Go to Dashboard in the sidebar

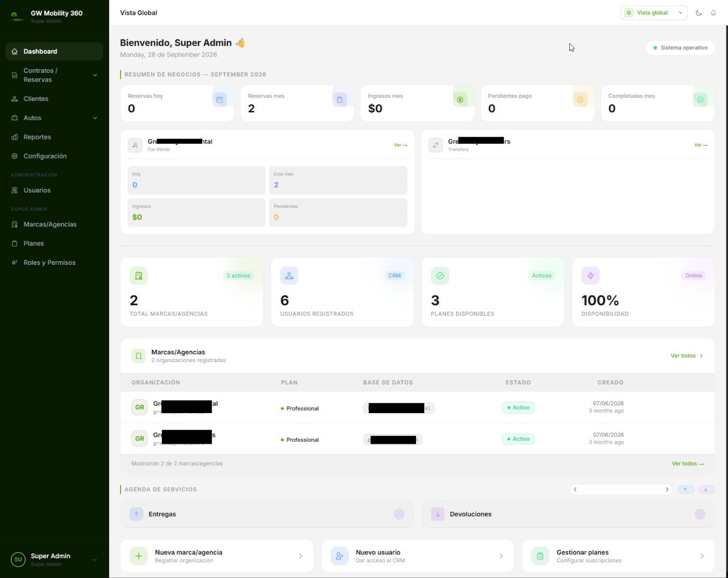(x=54, y=52)
